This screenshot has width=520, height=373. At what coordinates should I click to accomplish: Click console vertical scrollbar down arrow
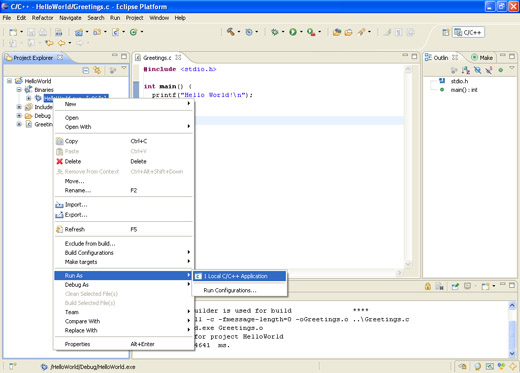(x=512, y=354)
